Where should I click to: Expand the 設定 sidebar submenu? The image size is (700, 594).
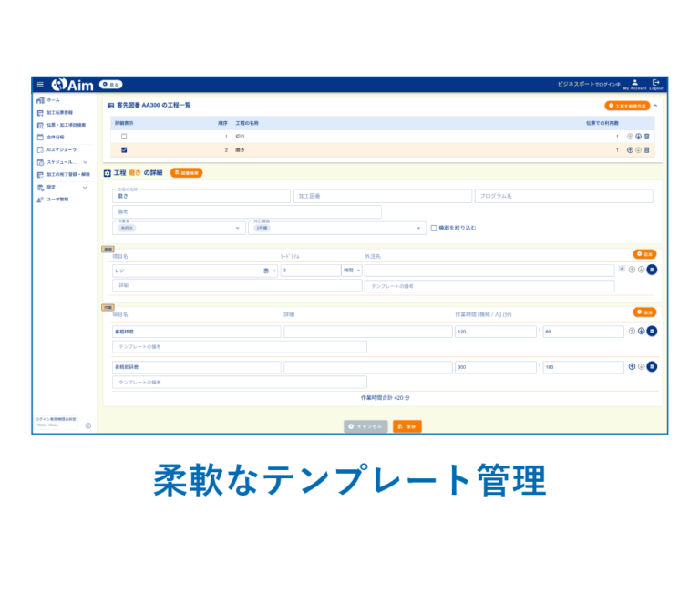tap(85, 187)
